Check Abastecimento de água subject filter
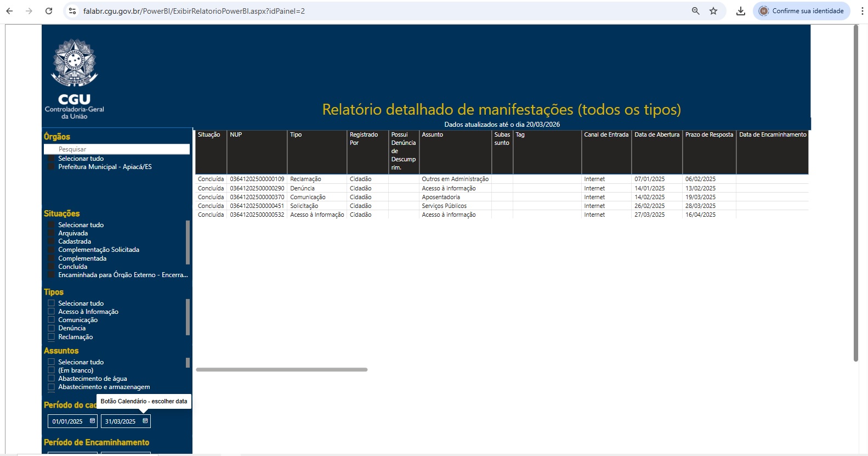 pyautogui.click(x=52, y=379)
